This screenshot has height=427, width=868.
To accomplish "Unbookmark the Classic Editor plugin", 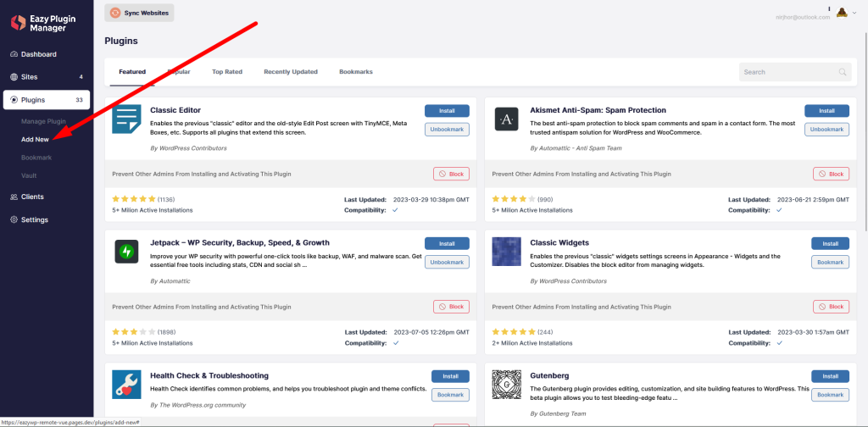I will click(447, 130).
